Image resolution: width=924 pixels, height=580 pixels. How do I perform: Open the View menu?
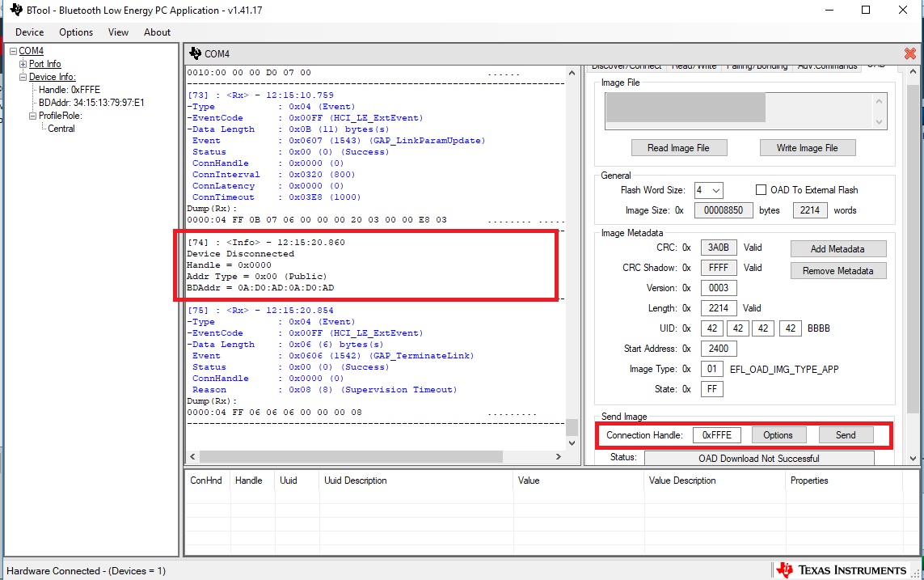[118, 32]
